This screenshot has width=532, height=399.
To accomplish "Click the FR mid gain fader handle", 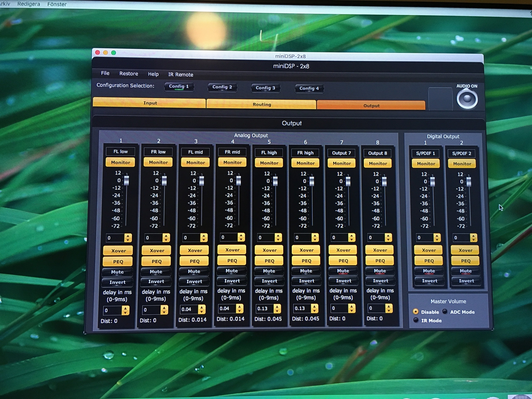I will click(x=239, y=181).
